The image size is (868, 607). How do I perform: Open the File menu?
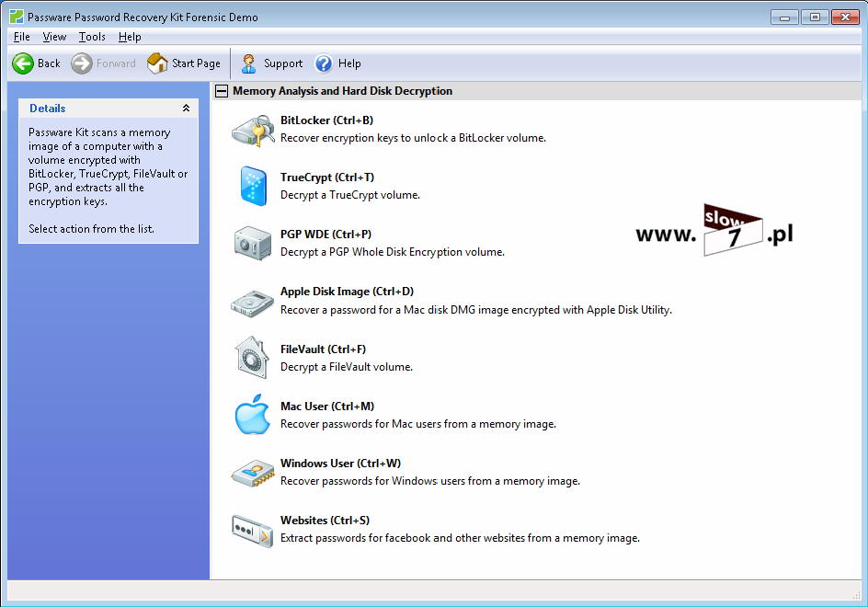pyautogui.click(x=21, y=37)
